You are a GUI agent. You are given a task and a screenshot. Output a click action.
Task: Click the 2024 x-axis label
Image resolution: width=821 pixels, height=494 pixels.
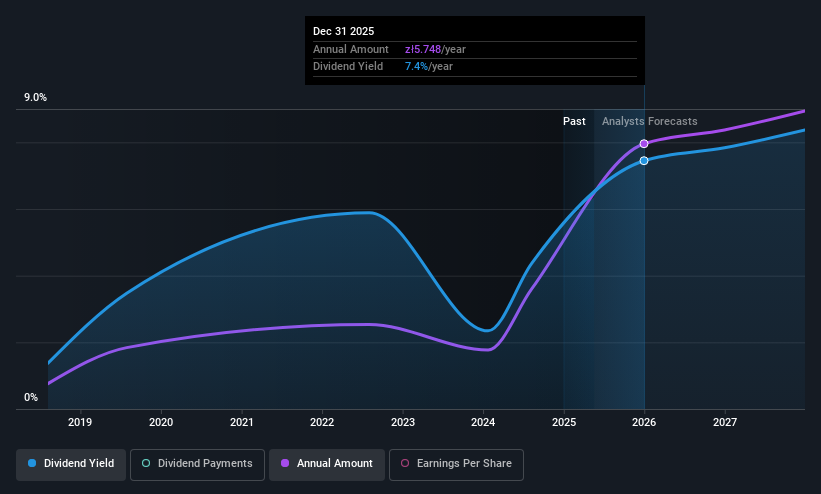pyautogui.click(x=483, y=422)
